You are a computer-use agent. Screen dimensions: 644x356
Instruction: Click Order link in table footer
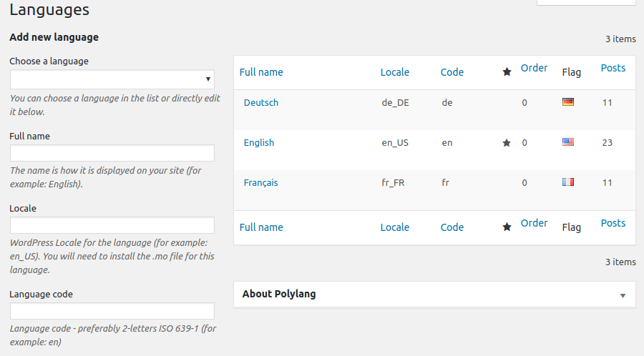(x=534, y=223)
